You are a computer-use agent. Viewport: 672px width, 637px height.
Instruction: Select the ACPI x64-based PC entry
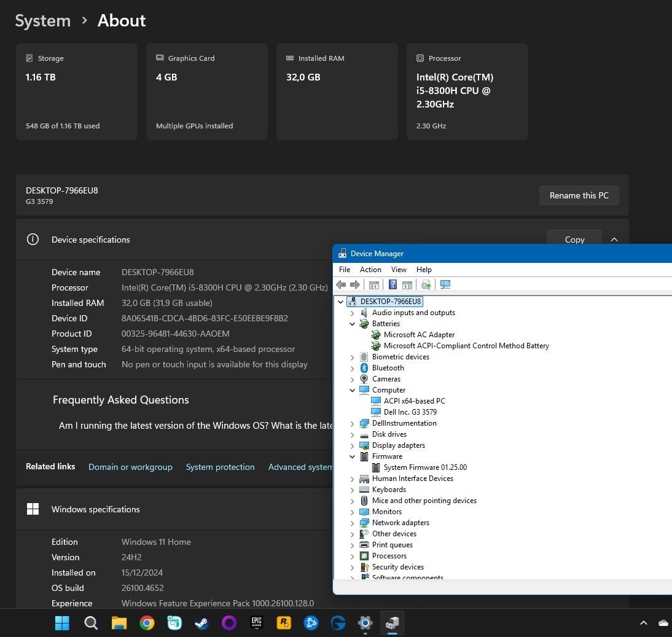[415, 401]
